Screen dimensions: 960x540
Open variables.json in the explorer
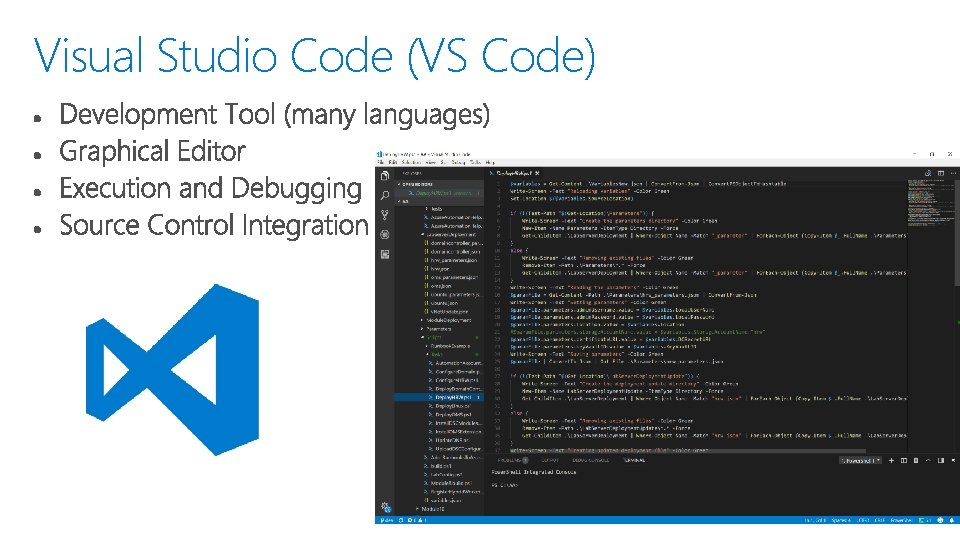click(x=443, y=500)
